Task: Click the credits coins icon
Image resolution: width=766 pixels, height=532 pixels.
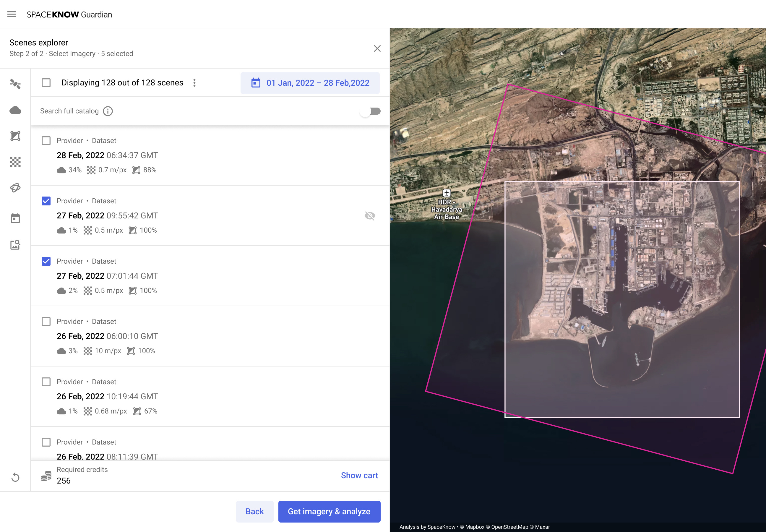Action: tap(46, 476)
